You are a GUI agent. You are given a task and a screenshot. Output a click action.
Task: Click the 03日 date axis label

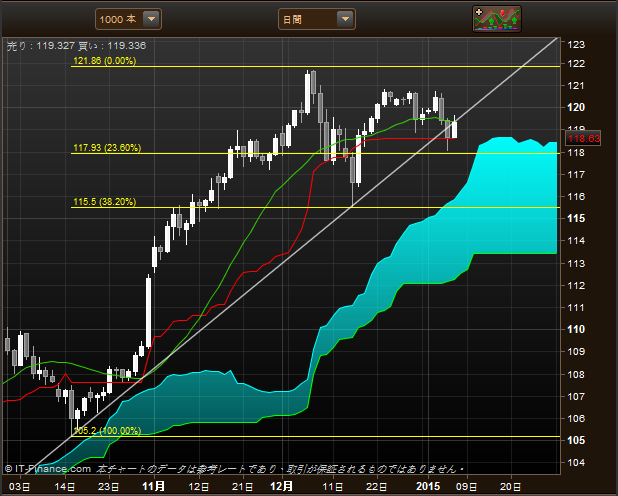tap(19, 487)
